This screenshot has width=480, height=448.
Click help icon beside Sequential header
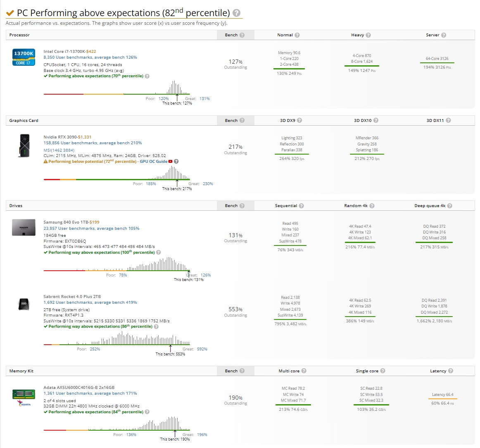tap(302, 206)
